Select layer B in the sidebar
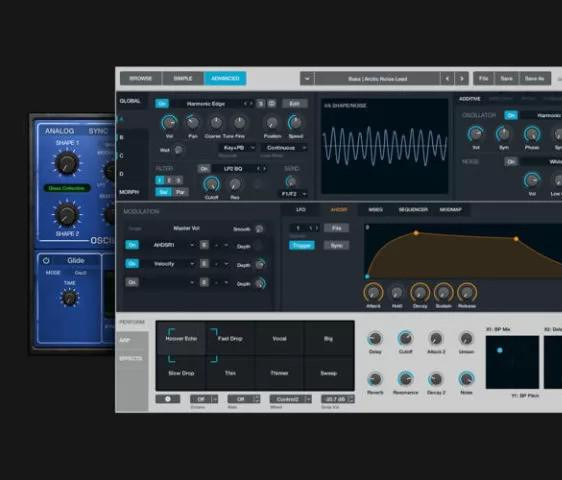This screenshot has height=480, width=562. [122, 137]
